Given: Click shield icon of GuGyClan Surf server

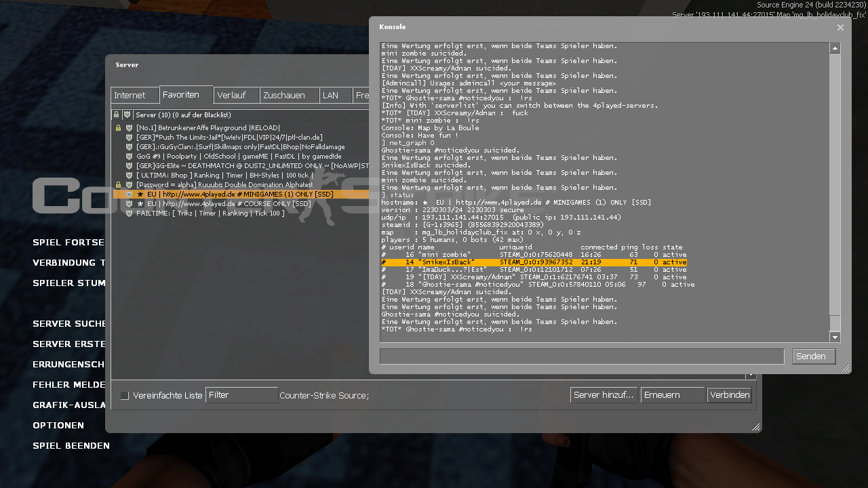Looking at the screenshot, I should point(129,146).
